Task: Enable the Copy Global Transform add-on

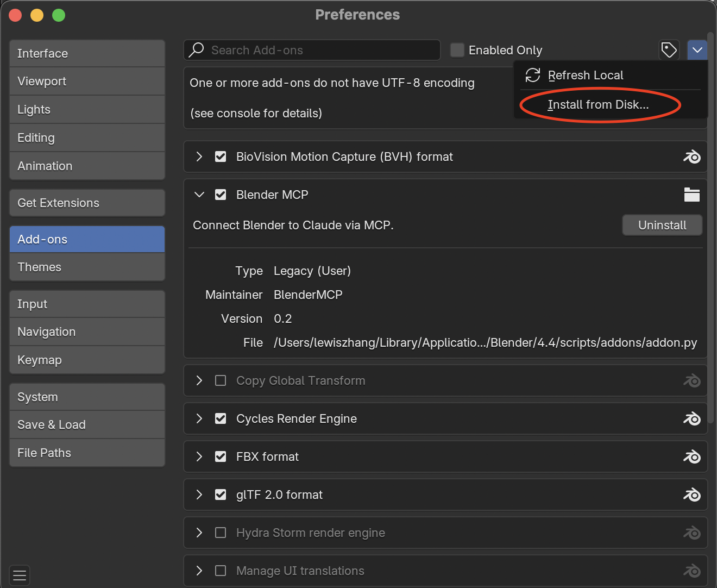Action: [221, 380]
